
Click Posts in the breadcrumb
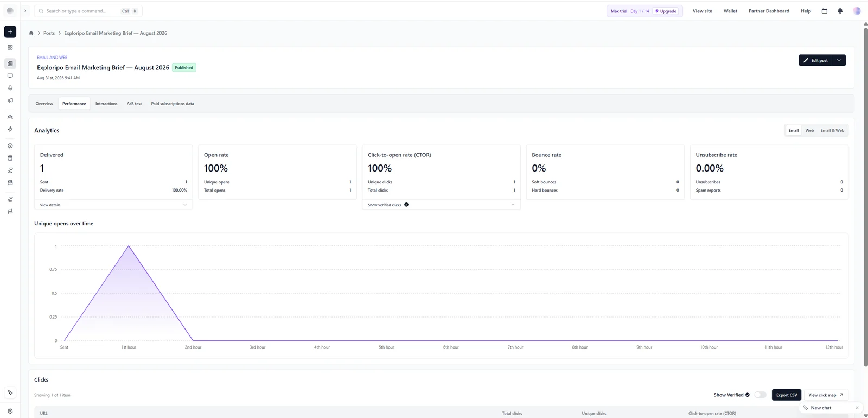49,33
